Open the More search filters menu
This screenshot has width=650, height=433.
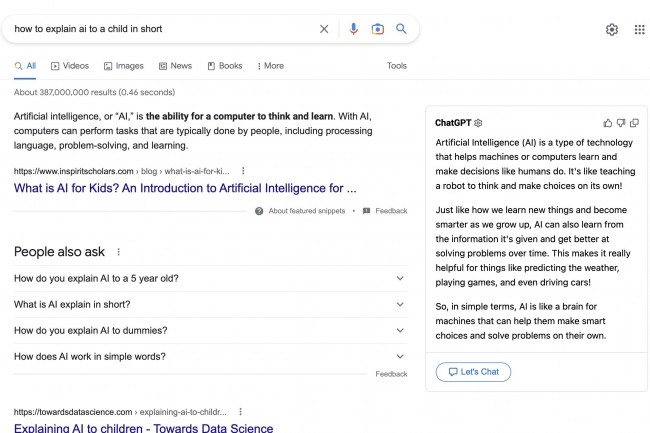click(x=270, y=66)
